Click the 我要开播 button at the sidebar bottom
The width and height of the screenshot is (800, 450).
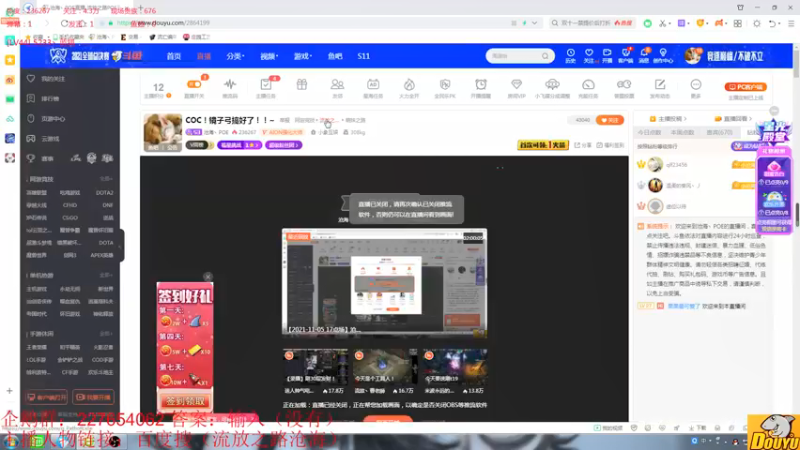93,397
